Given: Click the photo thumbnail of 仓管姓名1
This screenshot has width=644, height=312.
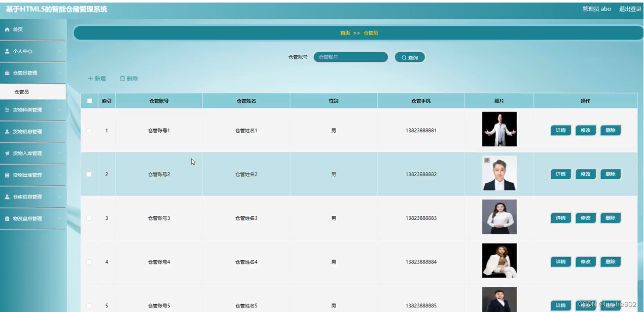Looking at the screenshot, I should click(x=499, y=129).
